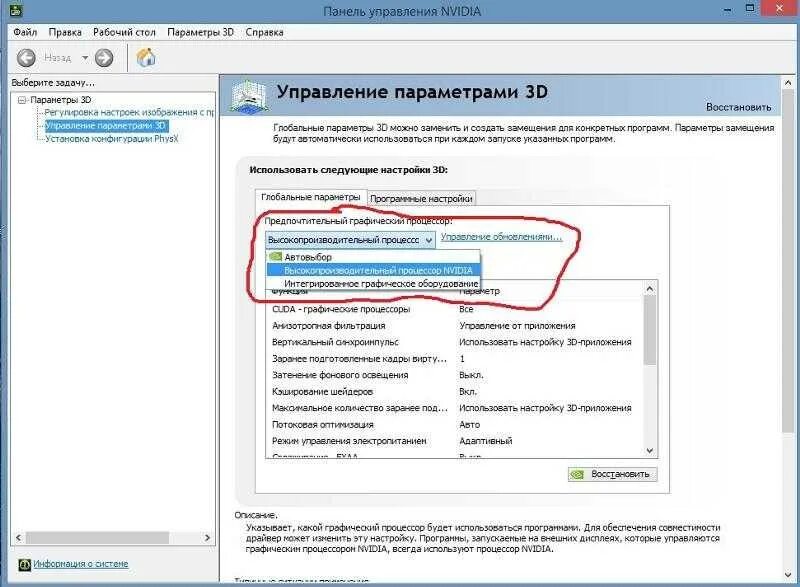This screenshot has width=800, height=587.
Task: Click the left panel horizontal scrollbar thumb
Action: (x=97, y=538)
